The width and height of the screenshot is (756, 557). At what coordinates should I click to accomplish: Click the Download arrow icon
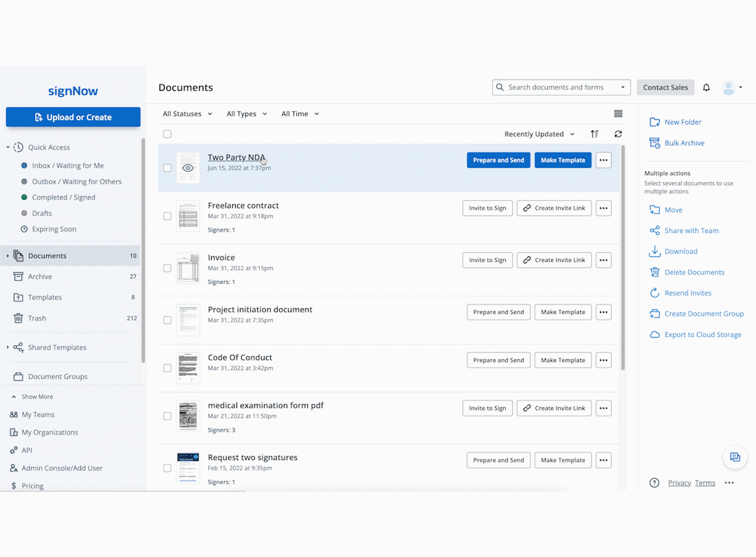pyautogui.click(x=654, y=251)
